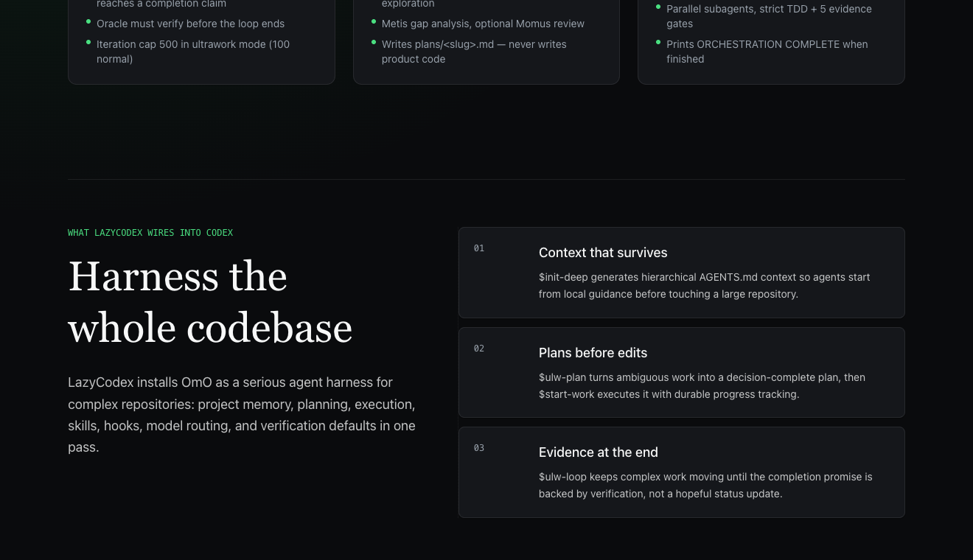Click 'Metis gap analysis, optional Momus review' text
973x560 pixels.
tap(483, 24)
